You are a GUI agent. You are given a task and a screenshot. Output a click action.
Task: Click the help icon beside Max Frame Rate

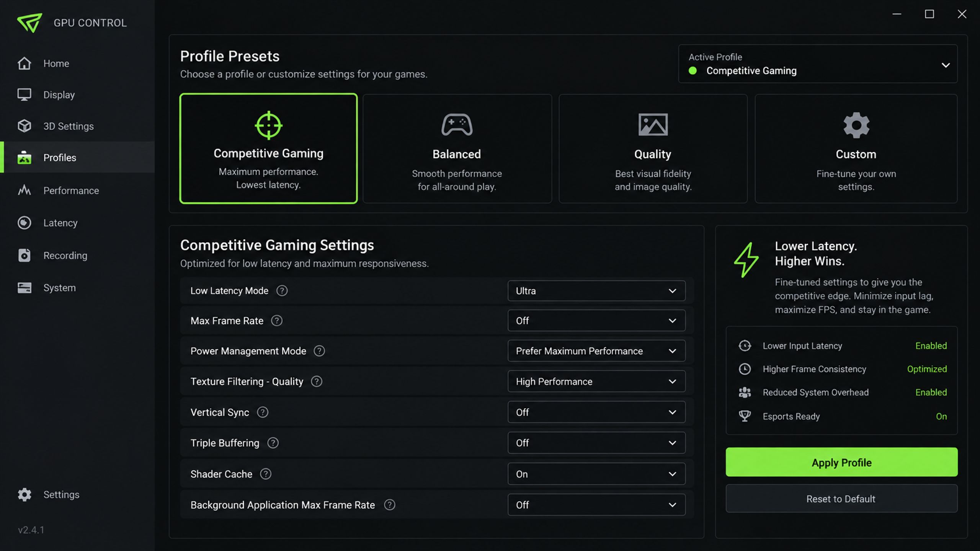pyautogui.click(x=277, y=321)
